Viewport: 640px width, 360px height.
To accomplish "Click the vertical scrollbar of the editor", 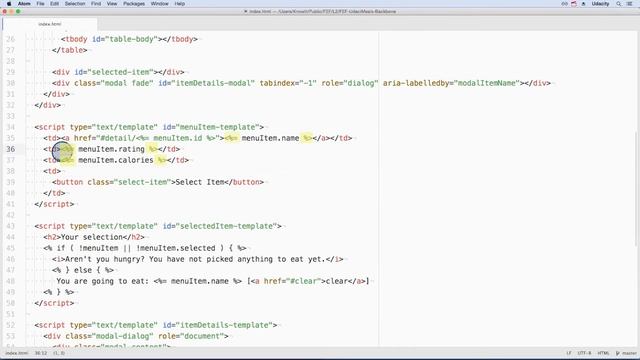I will [x=637, y=188].
